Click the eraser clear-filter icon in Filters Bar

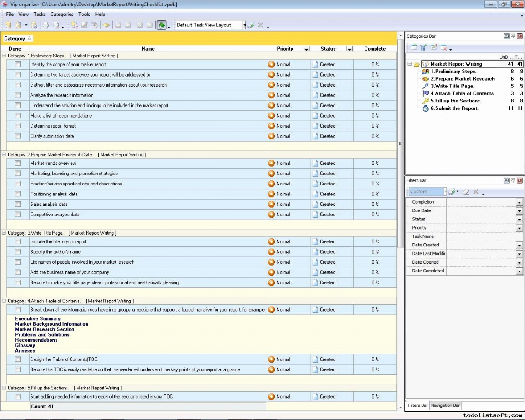[465, 192]
